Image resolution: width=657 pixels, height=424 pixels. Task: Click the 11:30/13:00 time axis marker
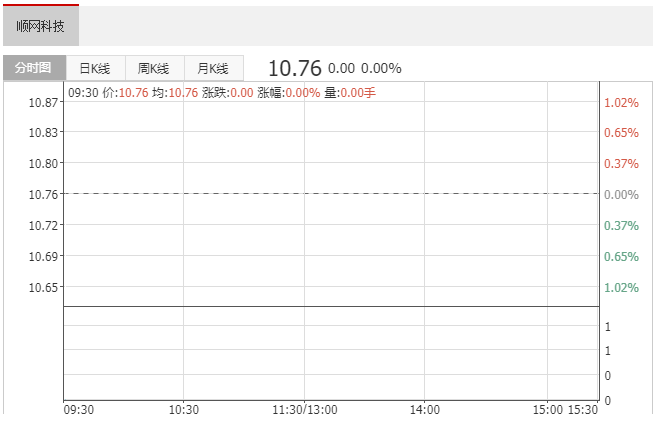[x=305, y=410]
